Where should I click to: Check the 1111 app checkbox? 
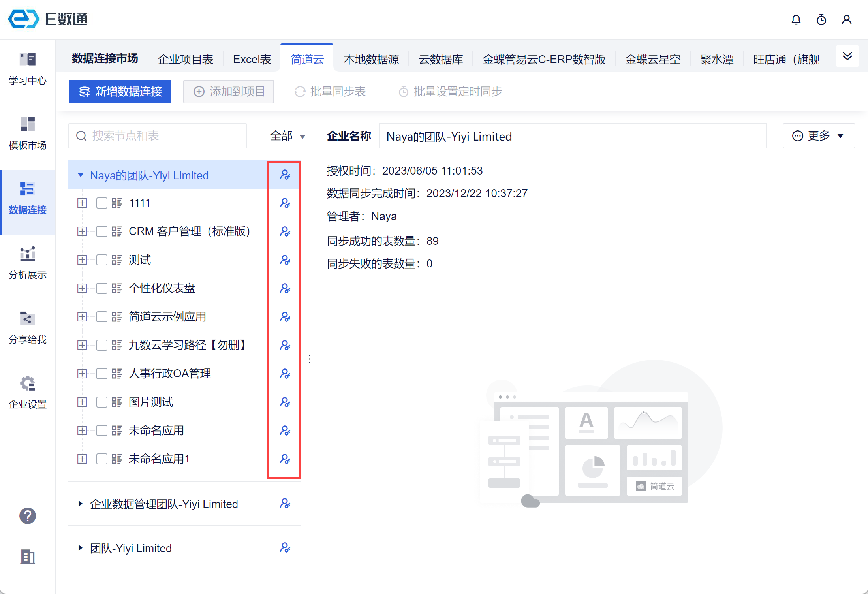pos(102,203)
